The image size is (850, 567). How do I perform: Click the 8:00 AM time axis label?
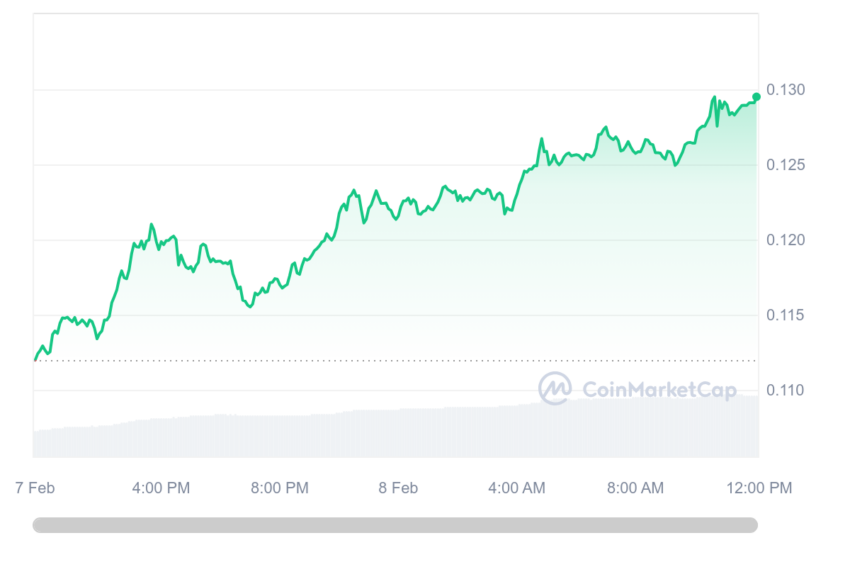point(635,488)
